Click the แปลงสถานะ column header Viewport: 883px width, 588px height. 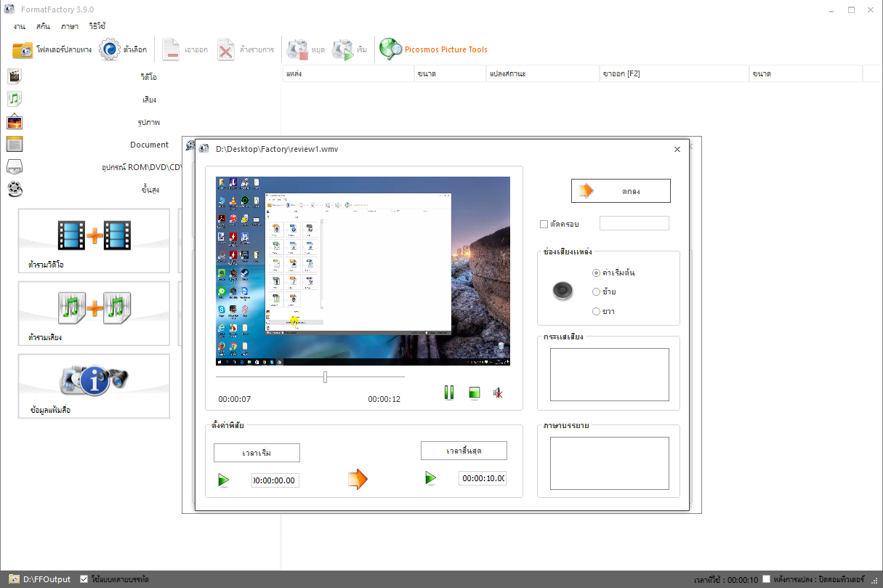(544, 73)
